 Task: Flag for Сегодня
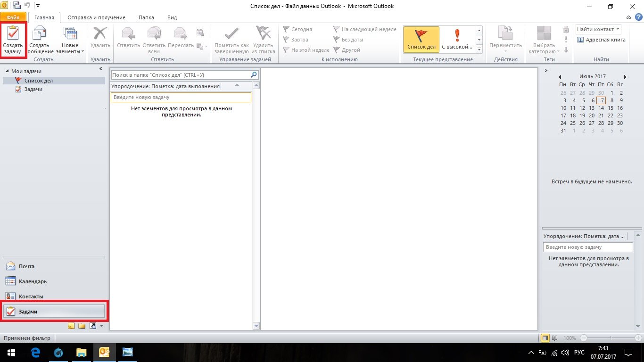pyautogui.click(x=298, y=29)
